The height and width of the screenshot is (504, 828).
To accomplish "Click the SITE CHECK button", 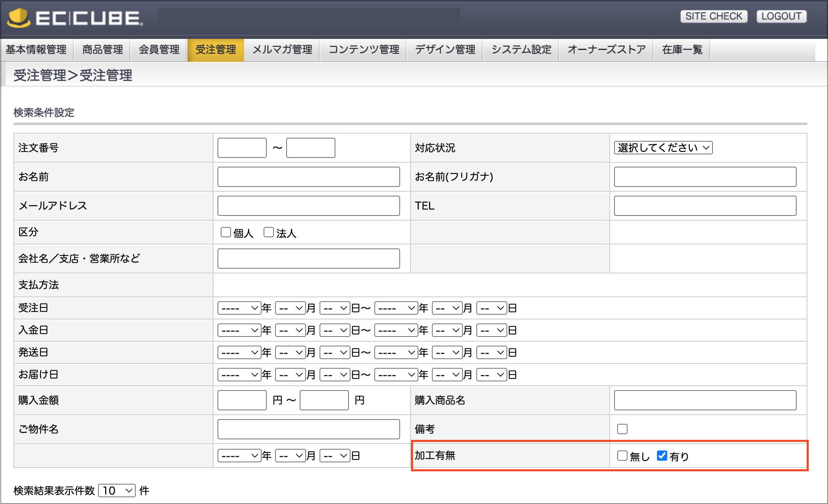I will [713, 16].
